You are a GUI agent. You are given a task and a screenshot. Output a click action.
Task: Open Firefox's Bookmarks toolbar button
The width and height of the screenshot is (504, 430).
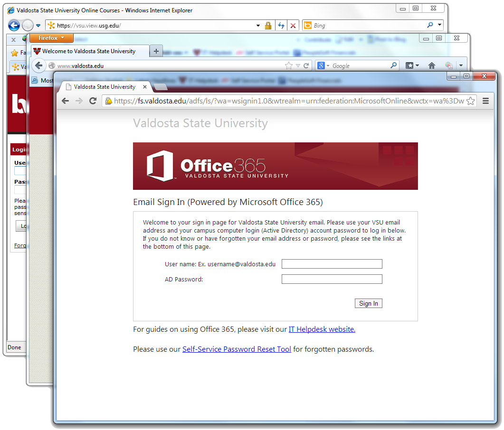point(409,65)
